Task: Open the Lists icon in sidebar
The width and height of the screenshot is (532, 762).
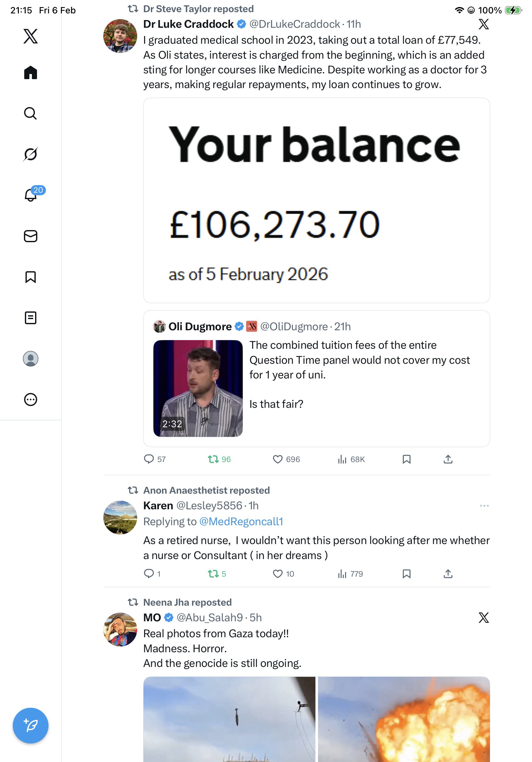Action: pyautogui.click(x=31, y=317)
